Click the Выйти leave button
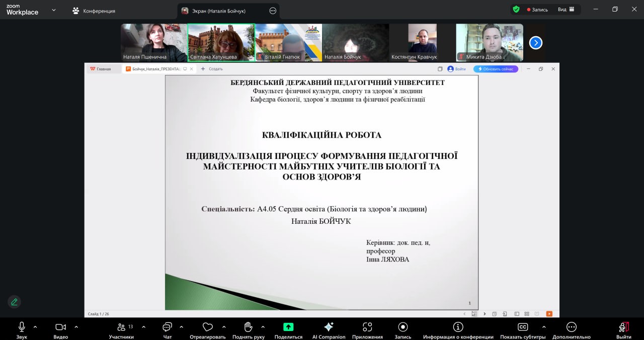Viewport: 644px width, 340px height. pyautogui.click(x=624, y=327)
